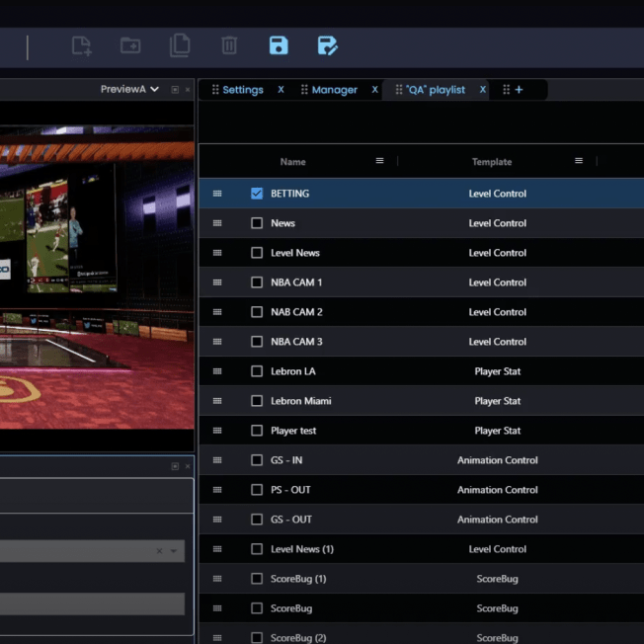
Task: Click the New Folder icon in toolbar
Action: [130, 45]
